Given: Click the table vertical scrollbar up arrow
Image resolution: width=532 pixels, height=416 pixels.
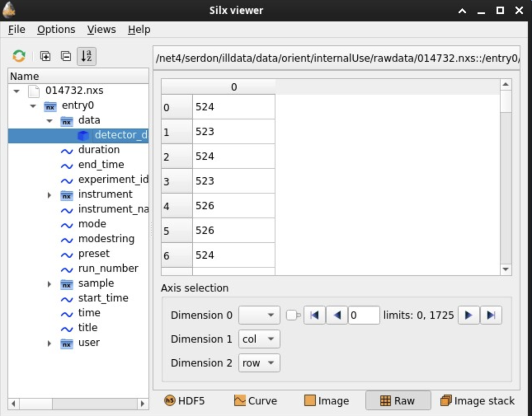Looking at the screenshot, I should tap(506, 85).
